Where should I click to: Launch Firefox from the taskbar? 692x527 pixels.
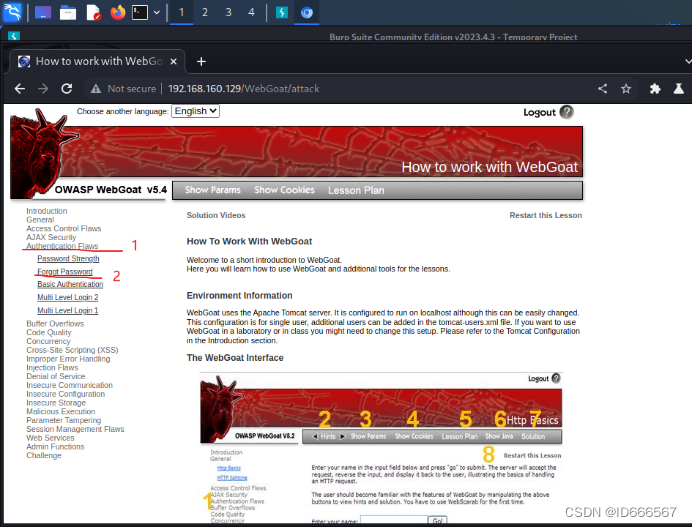pos(117,12)
